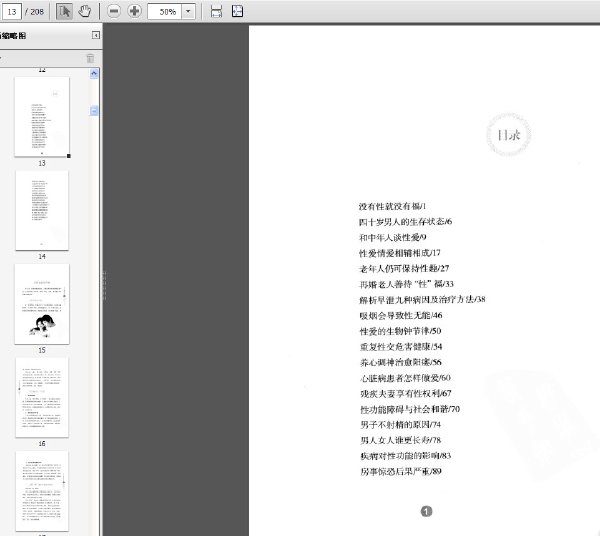The height and width of the screenshot is (536, 600).
Task: Click the '目录' heading on the page
Action: pyautogui.click(x=509, y=135)
